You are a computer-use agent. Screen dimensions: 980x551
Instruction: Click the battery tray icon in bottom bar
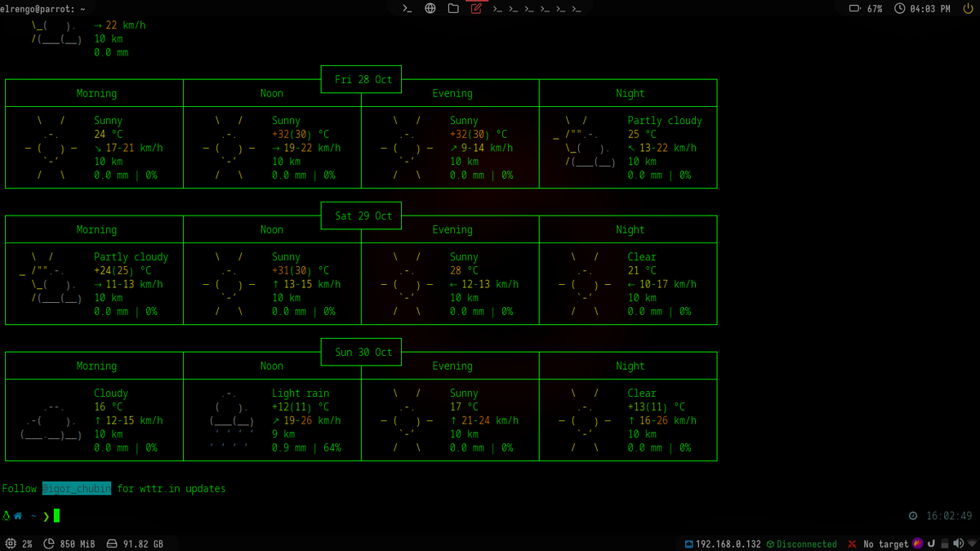945,543
